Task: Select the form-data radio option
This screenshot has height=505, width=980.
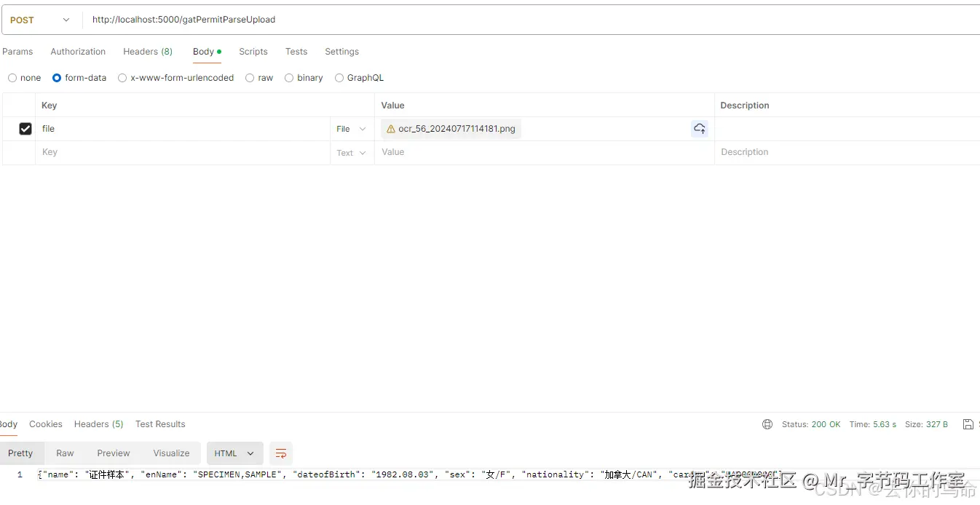Action: [79, 78]
